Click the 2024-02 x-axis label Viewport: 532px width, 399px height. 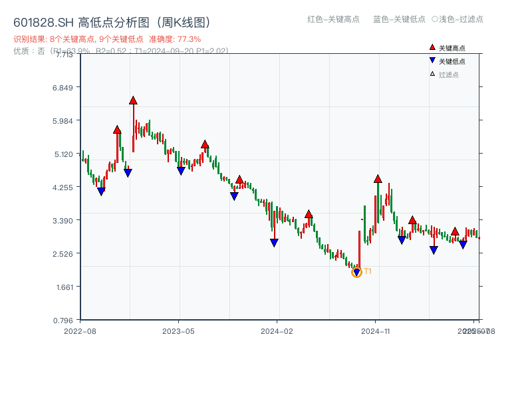point(277,331)
